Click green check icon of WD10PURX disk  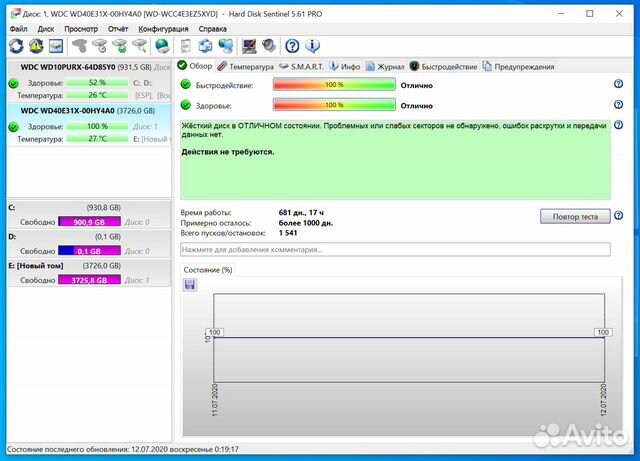tap(13, 84)
